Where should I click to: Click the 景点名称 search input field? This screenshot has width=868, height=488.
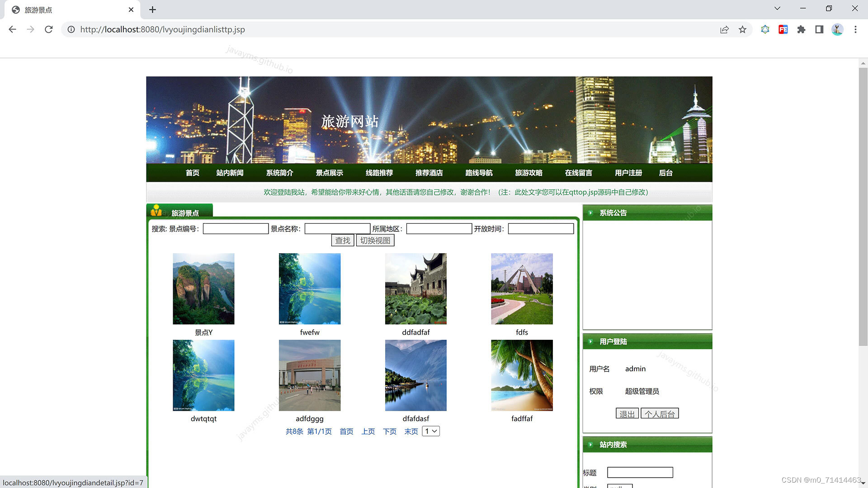click(x=337, y=229)
